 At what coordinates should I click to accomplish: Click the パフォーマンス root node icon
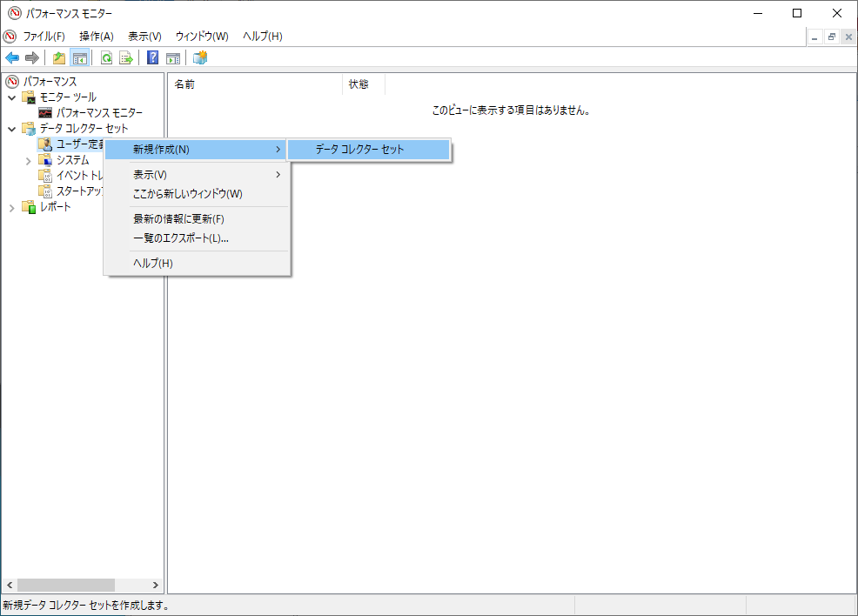click(12, 82)
